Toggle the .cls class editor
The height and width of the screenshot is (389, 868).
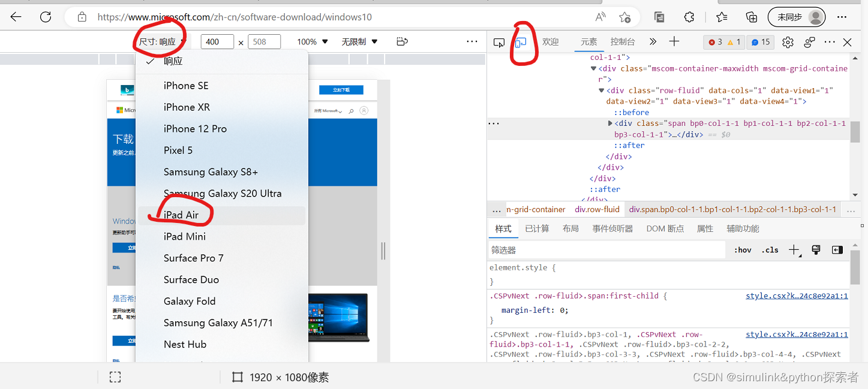click(770, 250)
